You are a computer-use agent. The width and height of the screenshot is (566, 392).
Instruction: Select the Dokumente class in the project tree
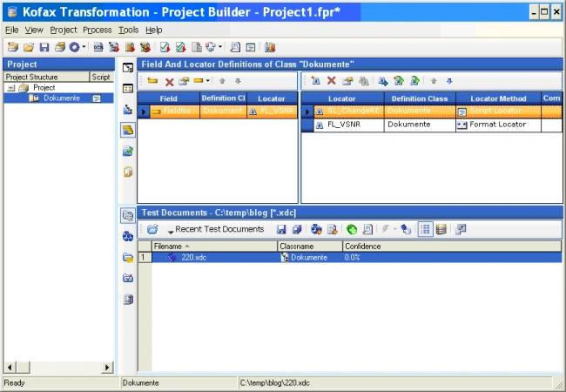[x=62, y=98]
